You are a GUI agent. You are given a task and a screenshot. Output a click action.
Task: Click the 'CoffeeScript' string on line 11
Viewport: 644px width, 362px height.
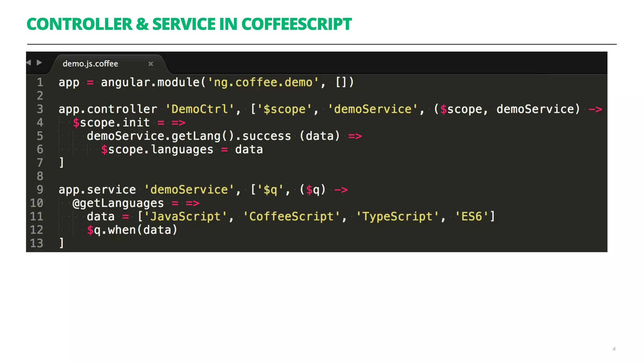coord(291,217)
